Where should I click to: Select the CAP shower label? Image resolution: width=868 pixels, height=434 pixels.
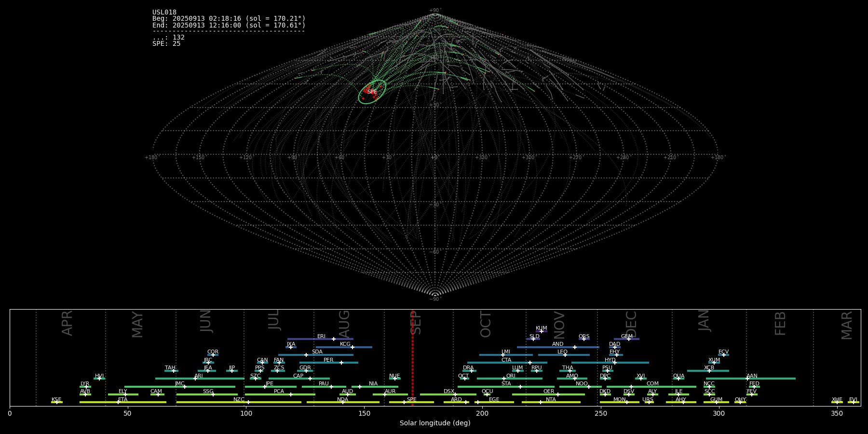[298, 376]
